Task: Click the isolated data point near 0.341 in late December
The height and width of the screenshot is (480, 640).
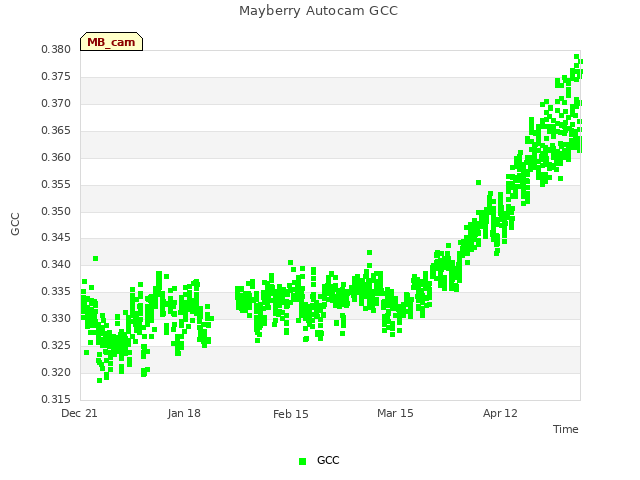Action: click(96, 258)
